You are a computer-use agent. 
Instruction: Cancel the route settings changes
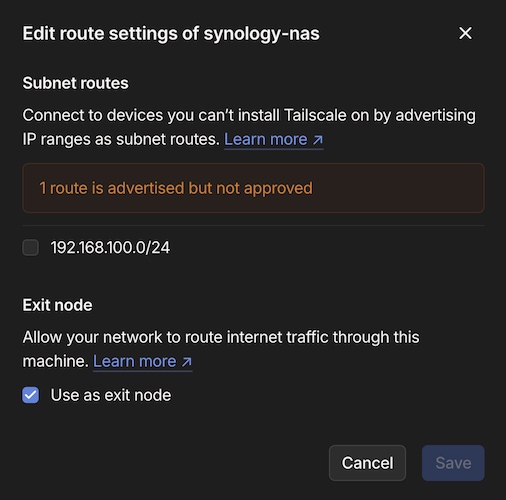[367, 463]
